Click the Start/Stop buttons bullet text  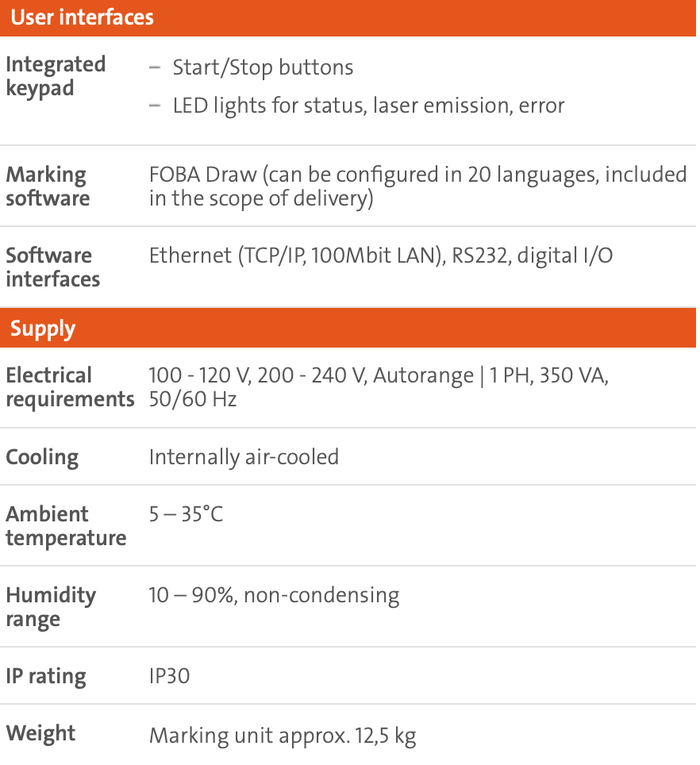pos(263,67)
